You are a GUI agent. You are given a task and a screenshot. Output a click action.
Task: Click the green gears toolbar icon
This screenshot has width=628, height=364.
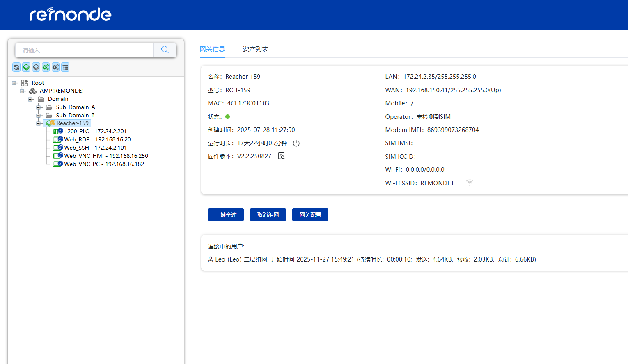click(46, 67)
